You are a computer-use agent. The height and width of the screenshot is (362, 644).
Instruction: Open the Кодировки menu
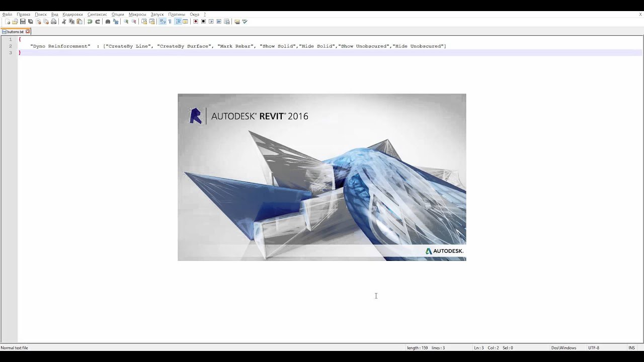click(x=72, y=15)
